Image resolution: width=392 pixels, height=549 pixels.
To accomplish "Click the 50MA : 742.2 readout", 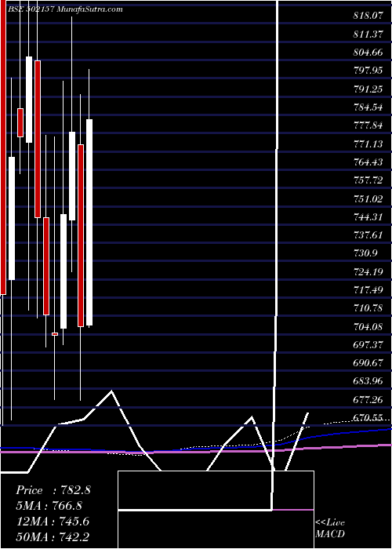I will pos(53,537).
